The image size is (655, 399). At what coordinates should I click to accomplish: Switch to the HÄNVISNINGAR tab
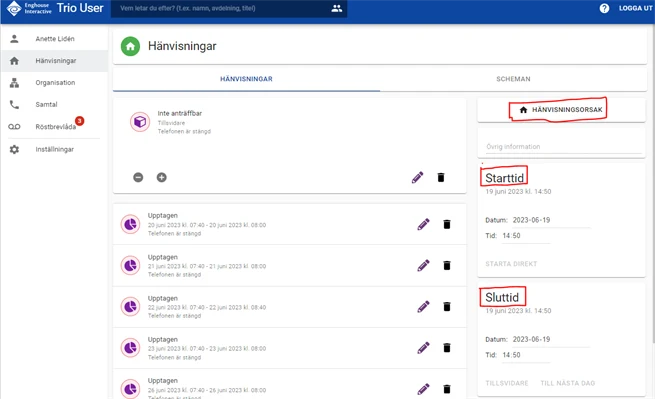pyautogui.click(x=246, y=79)
